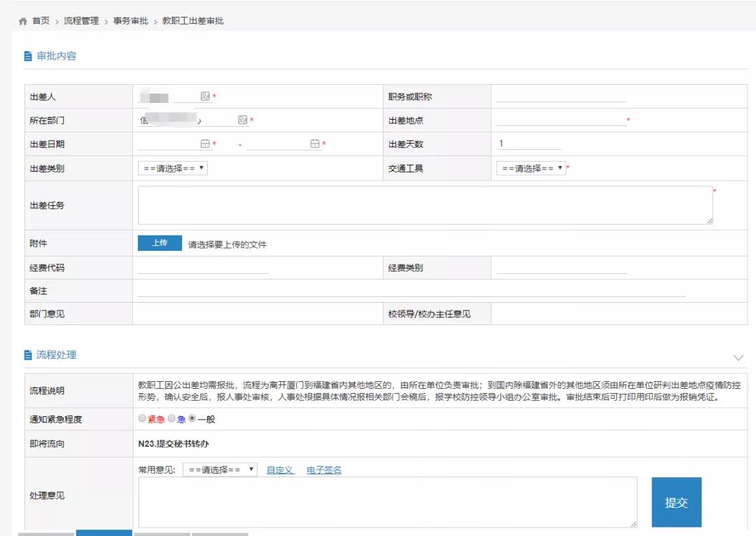Select the 紧急 urgency radio button
The height and width of the screenshot is (536, 756).
click(x=142, y=418)
